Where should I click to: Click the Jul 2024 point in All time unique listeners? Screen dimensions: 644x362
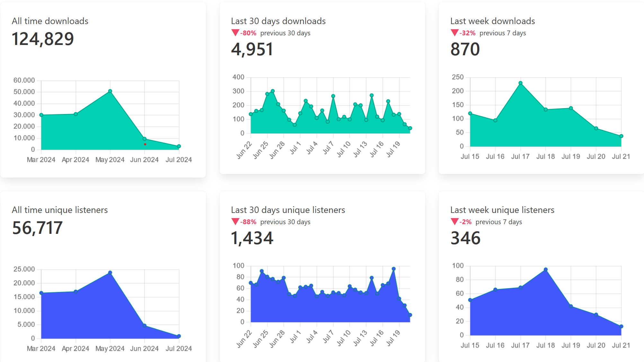click(179, 336)
